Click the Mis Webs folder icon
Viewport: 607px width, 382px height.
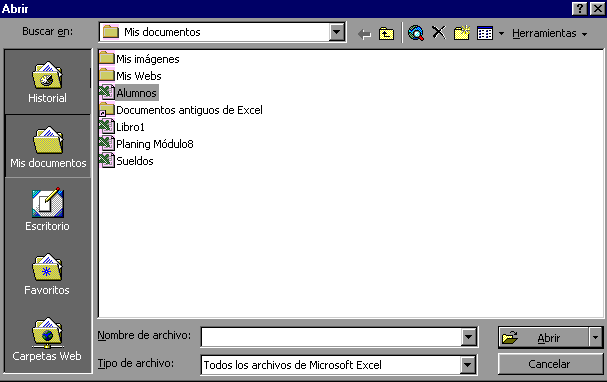point(107,75)
